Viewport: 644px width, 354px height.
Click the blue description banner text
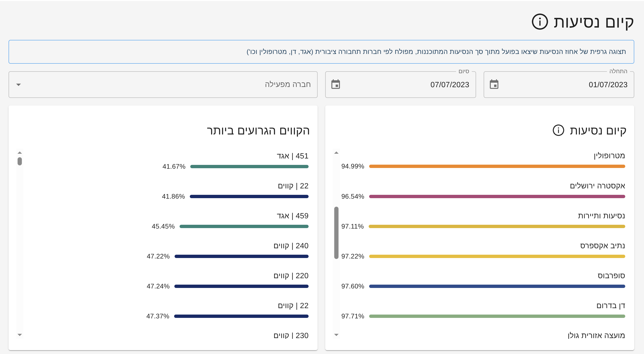point(436,52)
